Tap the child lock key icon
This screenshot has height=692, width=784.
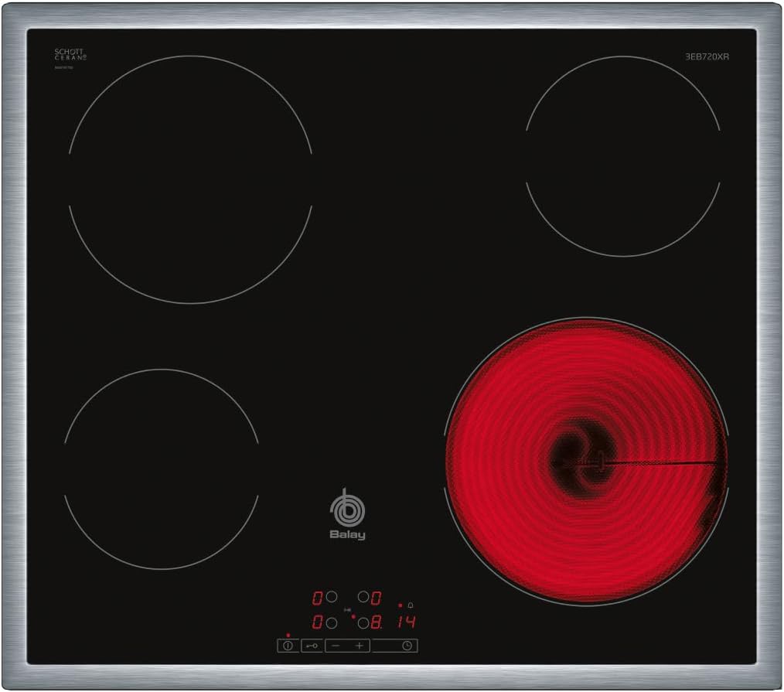[x=312, y=646]
